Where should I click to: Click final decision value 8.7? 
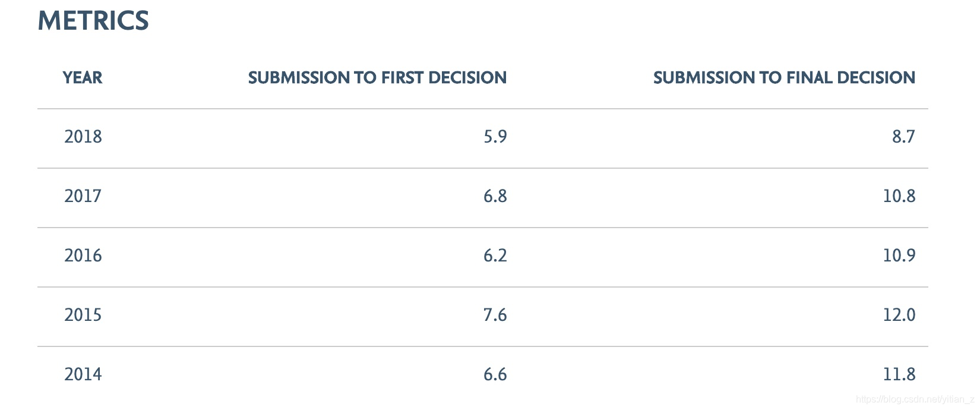903,137
